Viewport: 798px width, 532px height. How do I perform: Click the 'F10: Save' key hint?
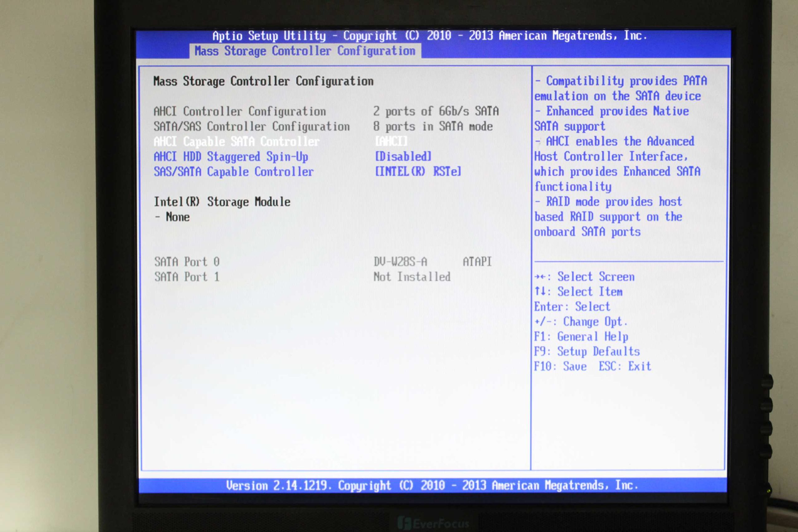point(560,367)
